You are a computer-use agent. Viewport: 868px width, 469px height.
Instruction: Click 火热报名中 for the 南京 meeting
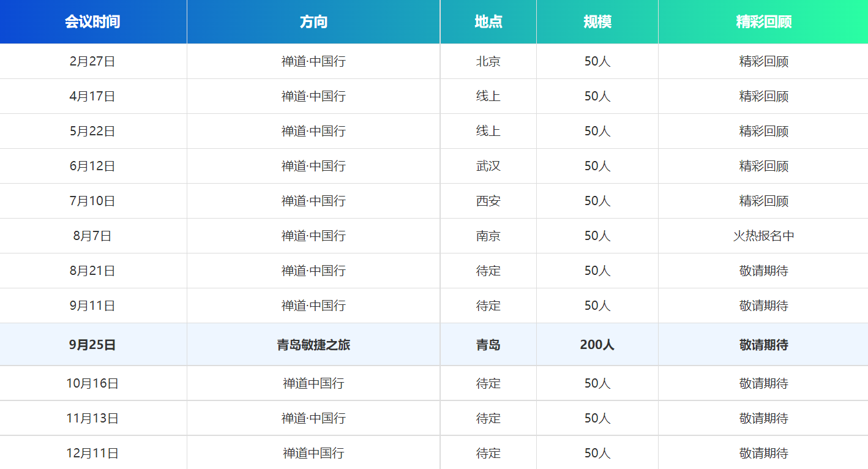[763, 236]
